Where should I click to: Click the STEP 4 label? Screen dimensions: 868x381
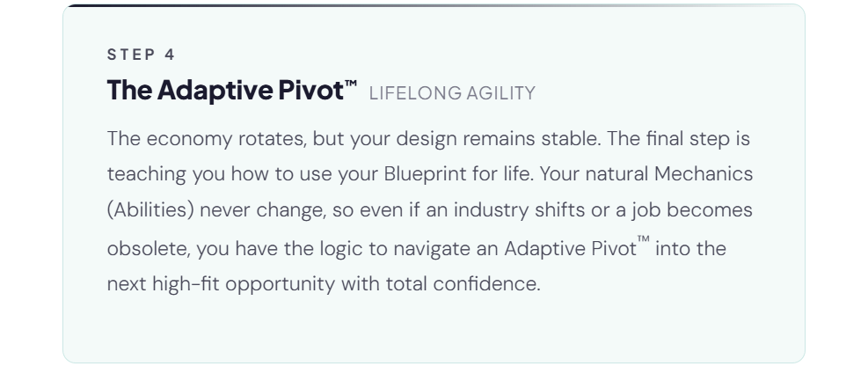[141, 55]
